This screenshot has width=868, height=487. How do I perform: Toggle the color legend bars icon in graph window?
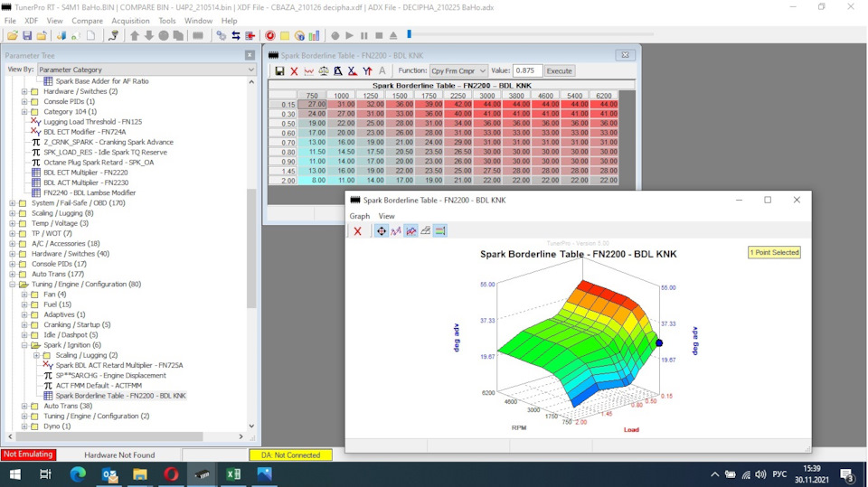440,231
